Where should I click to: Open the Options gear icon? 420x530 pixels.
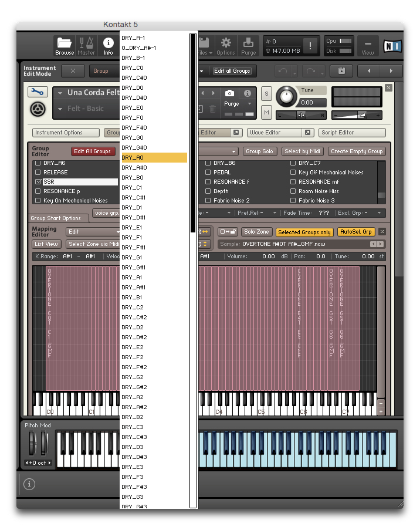pyautogui.click(x=226, y=46)
